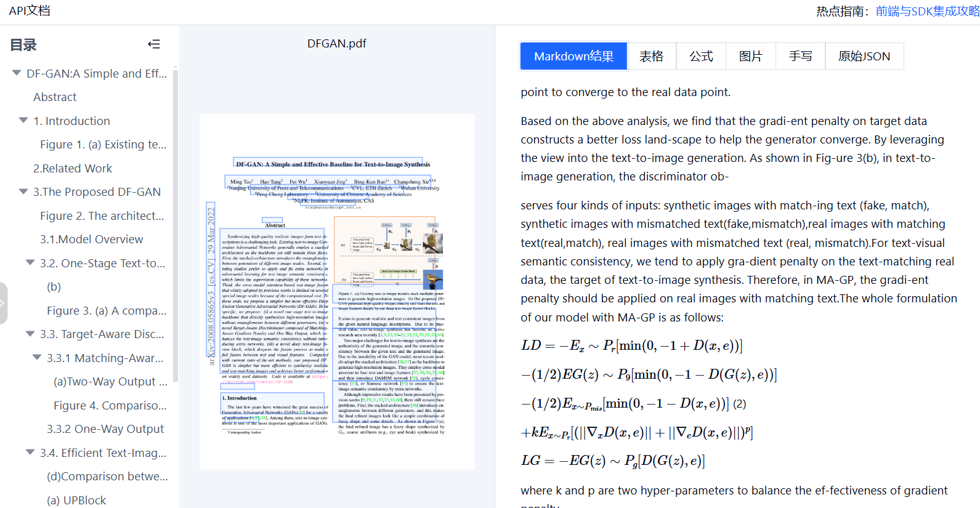980x508 pixels.
Task: Collapse the 3.The Proposed DF-GAN section
Action: point(23,192)
